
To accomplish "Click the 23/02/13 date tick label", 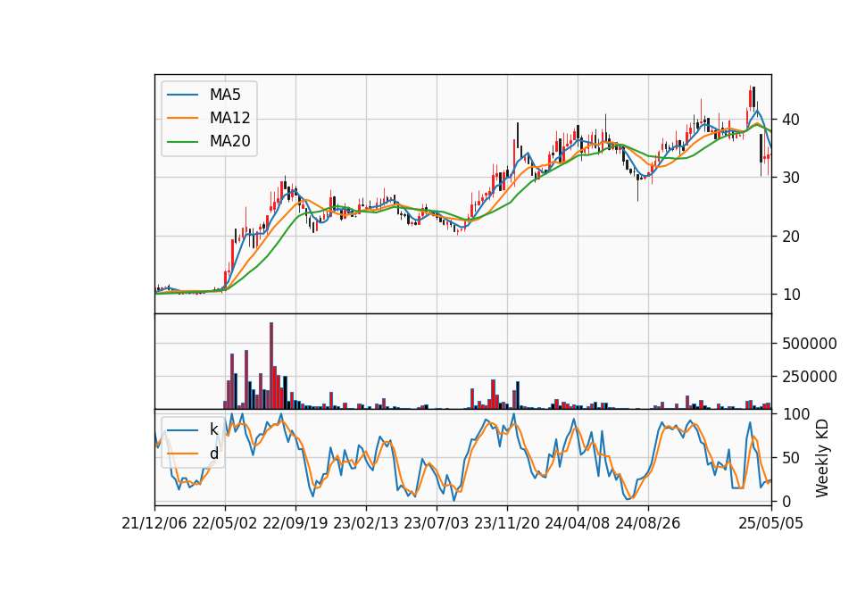I will [366, 524].
